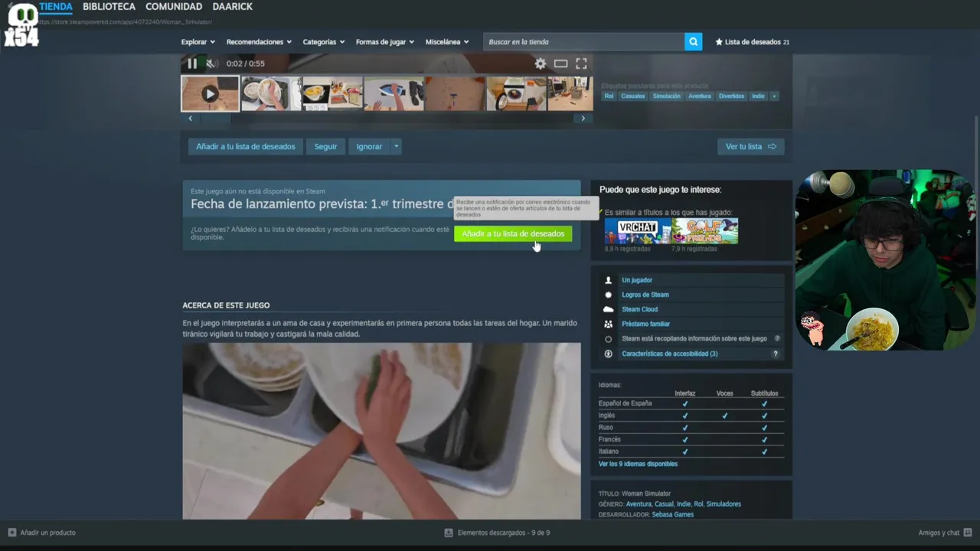The height and width of the screenshot is (551, 980).
Task: Click the Préstamo familiar icon
Action: (x=609, y=324)
